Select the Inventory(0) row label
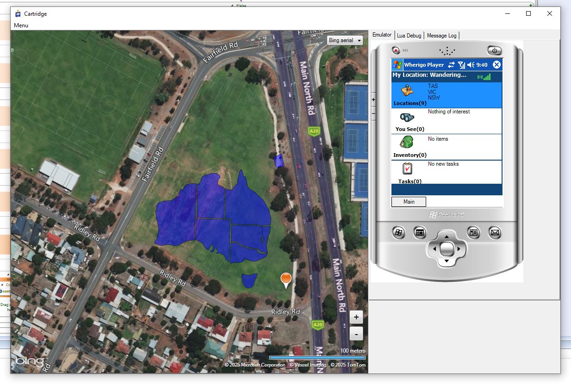The height and width of the screenshot is (392, 571). 410,155
